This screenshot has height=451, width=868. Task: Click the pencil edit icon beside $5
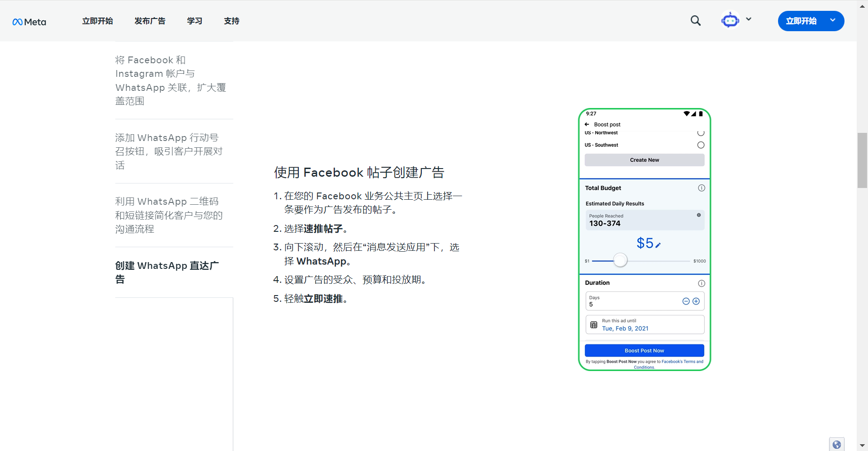click(658, 245)
